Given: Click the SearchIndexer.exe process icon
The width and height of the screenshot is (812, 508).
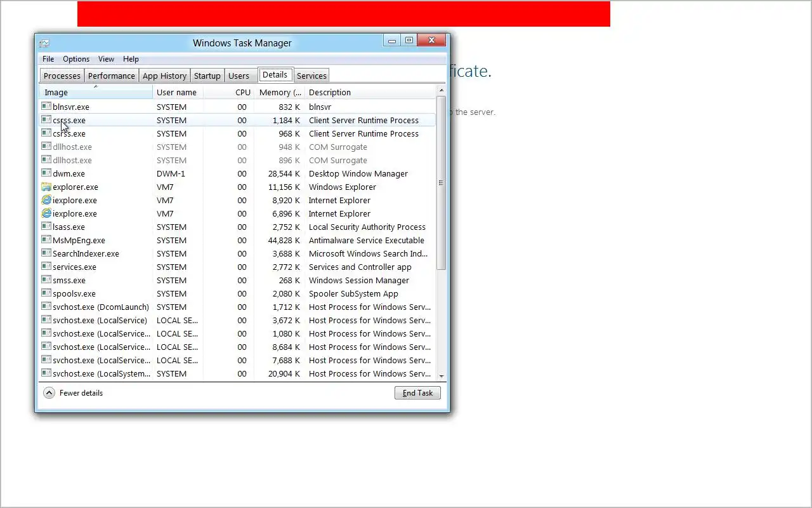Looking at the screenshot, I should [46, 253].
